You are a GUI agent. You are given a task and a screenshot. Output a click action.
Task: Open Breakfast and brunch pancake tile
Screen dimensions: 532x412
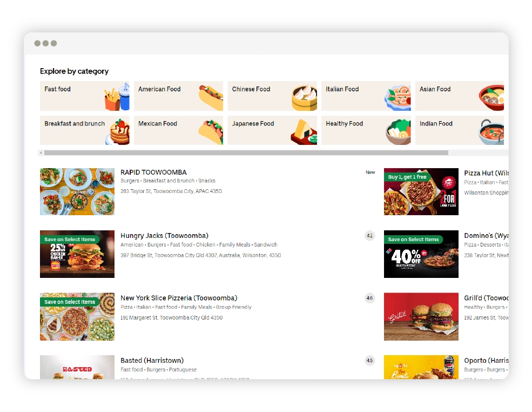85,130
